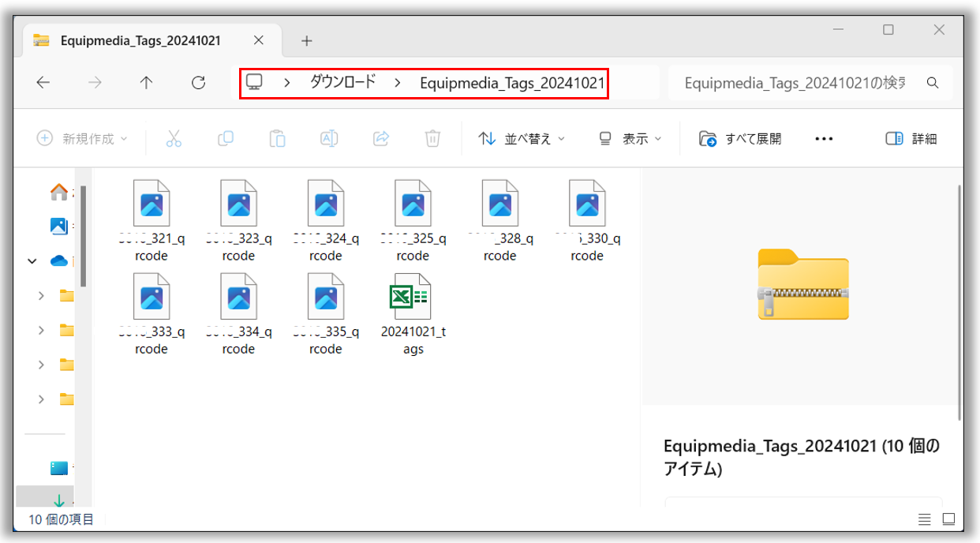980x543 pixels.
Task: Refresh the current folder view
Action: coord(199,83)
